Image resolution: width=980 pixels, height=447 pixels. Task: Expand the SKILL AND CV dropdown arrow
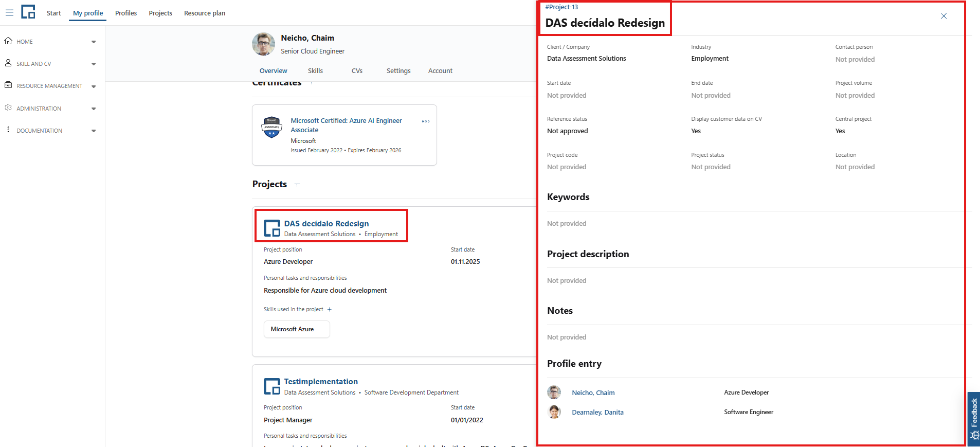coord(94,64)
